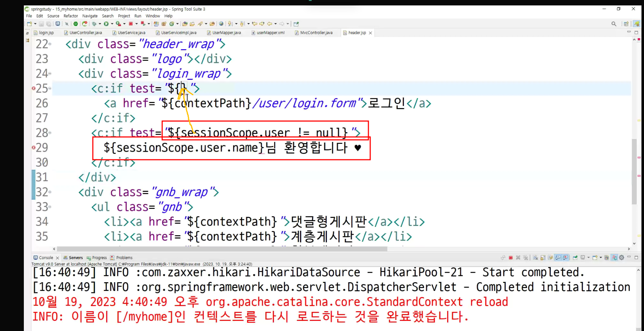Click the Console settings gear icon

622,258
